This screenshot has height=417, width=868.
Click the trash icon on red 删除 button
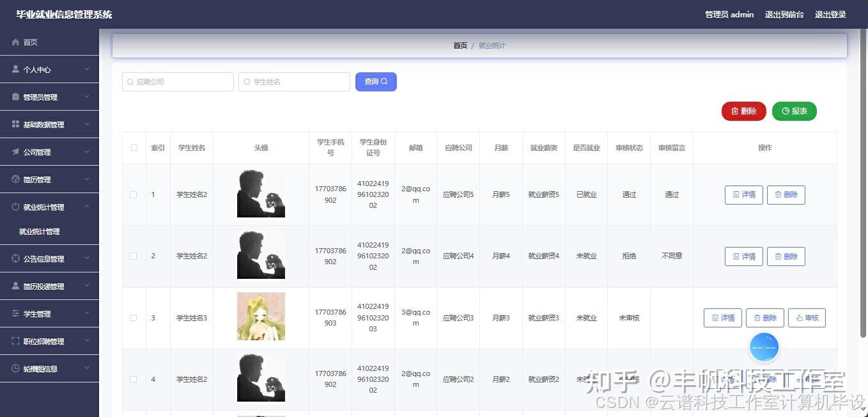click(x=734, y=111)
